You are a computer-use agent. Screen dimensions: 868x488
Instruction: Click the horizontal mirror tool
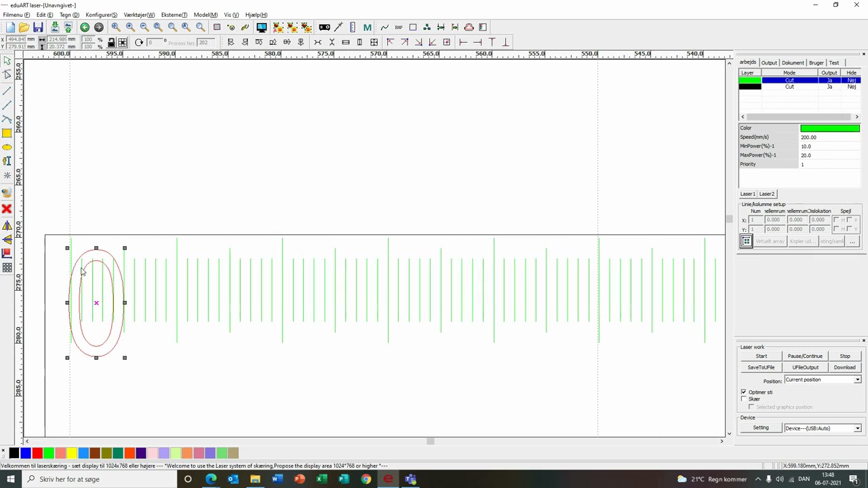coord(7,226)
